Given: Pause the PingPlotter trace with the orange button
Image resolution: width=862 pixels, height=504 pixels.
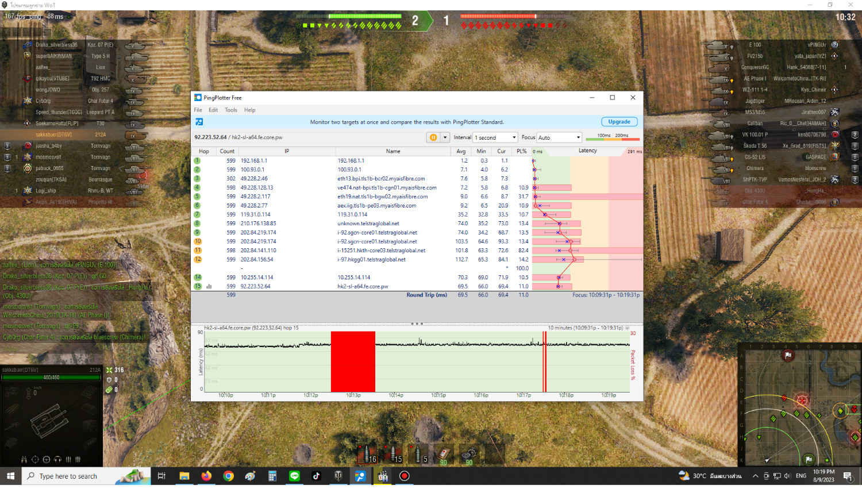Looking at the screenshot, I should pyautogui.click(x=433, y=137).
